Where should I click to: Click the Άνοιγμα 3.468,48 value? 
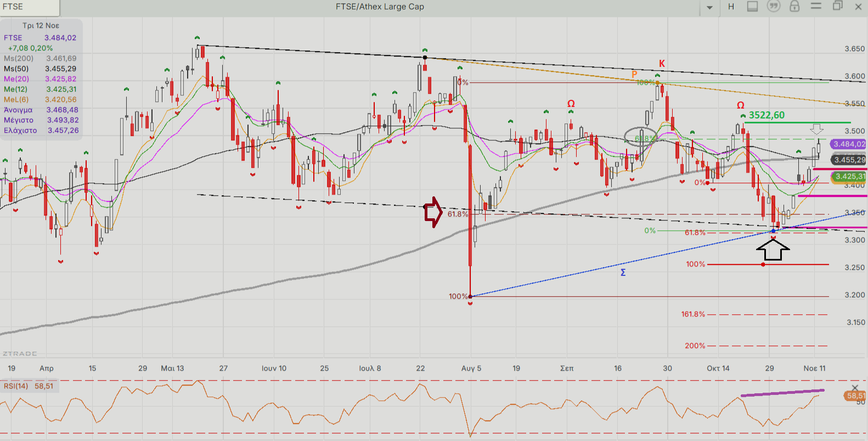coord(62,110)
